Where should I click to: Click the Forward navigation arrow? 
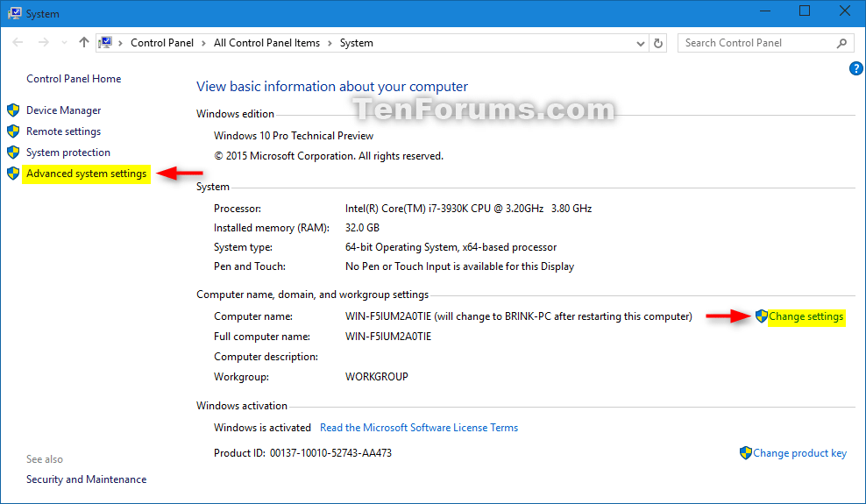click(x=44, y=42)
